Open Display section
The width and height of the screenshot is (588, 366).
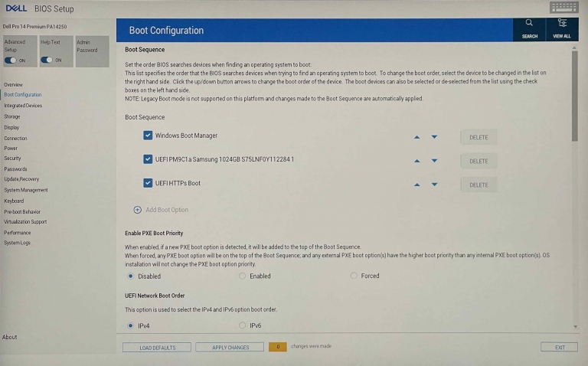[x=11, y=128]
